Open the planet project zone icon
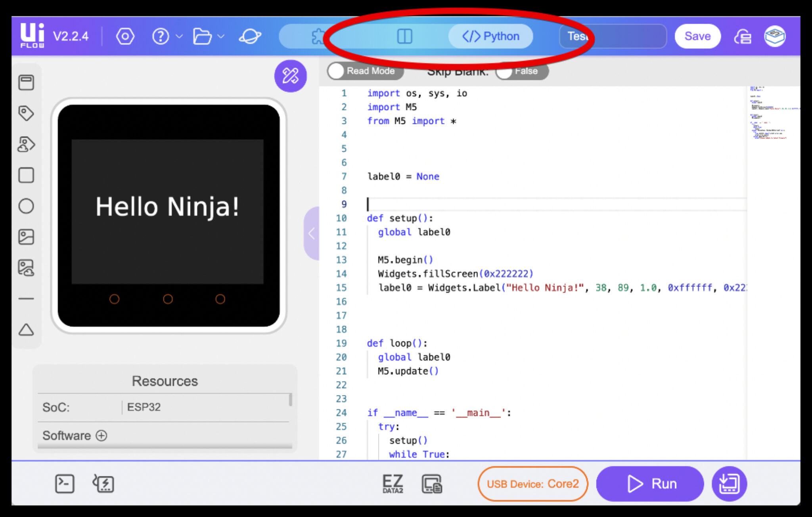 click(250, 36)
